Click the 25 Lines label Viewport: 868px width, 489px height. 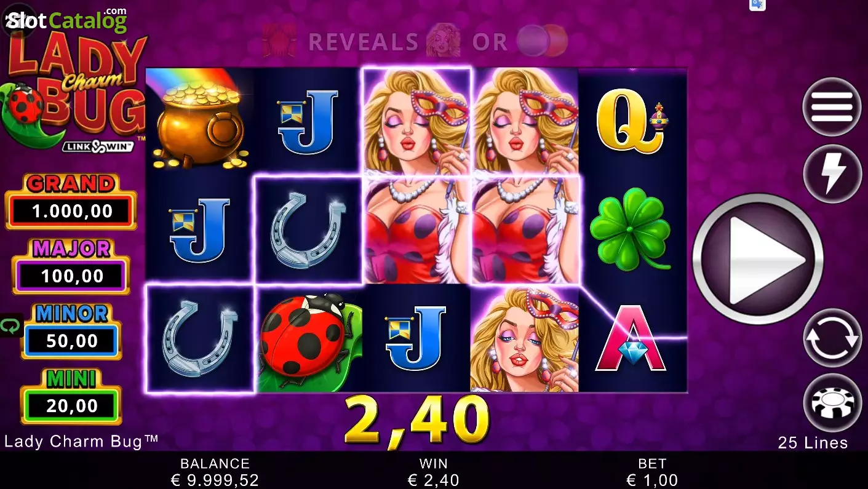point(813,443)
